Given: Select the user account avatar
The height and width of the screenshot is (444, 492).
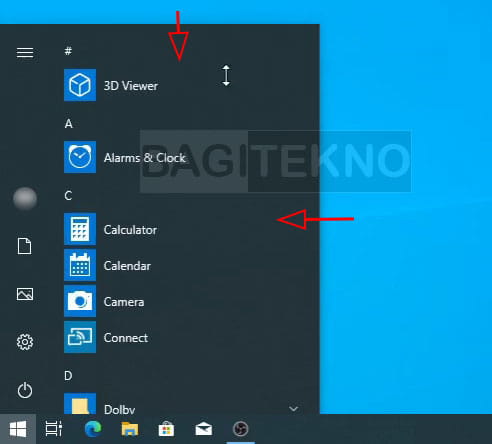Looking at the screenshot, I should (x=25, y=198).
